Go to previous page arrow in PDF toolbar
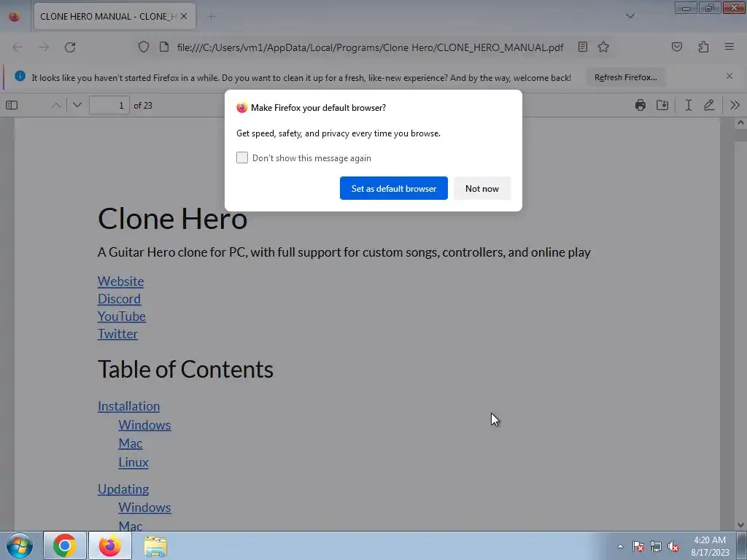 tap(55, 105)
